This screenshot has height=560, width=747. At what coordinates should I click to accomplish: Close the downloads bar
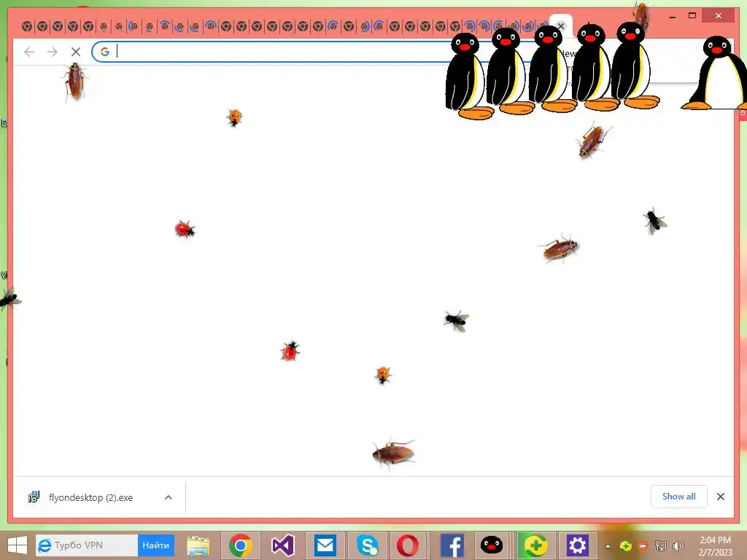720,497
